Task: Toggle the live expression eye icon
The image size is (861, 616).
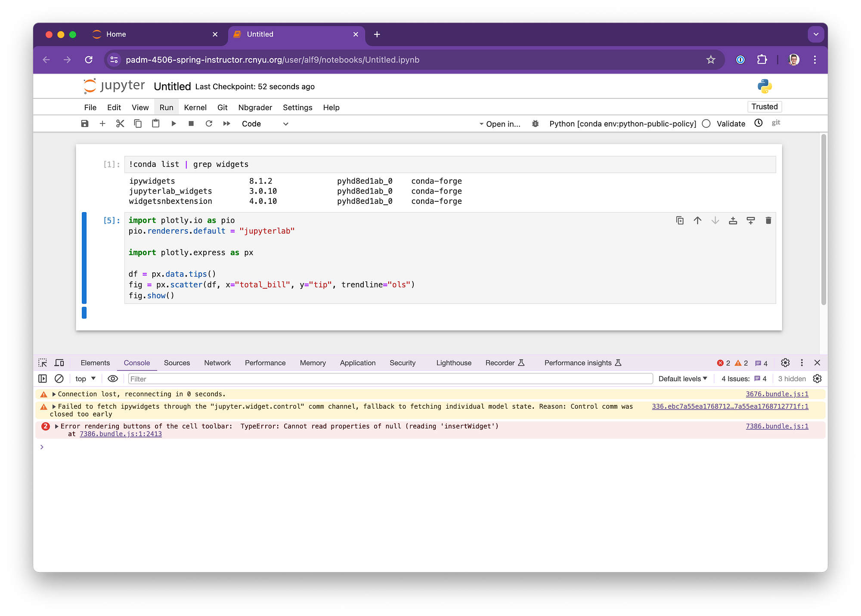Action: 113,379
